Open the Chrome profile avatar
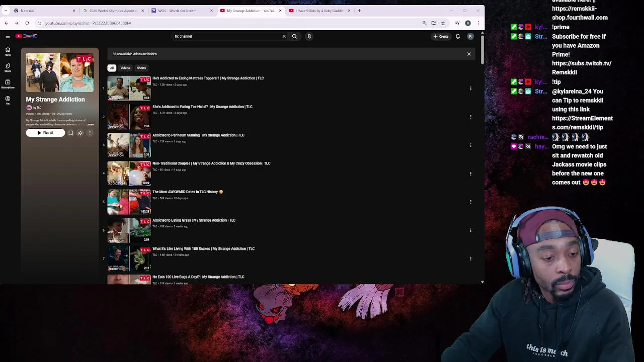 click(x=468, y=23)
